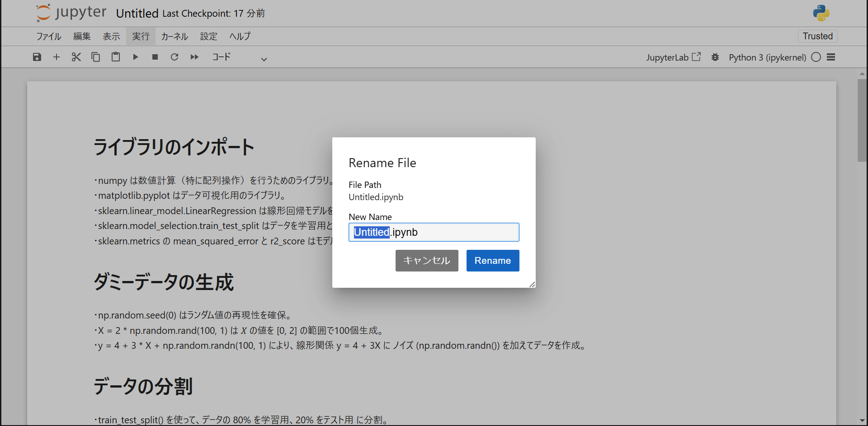The width and height of the screenshot is (868, 426).
Task: Run all cells with fast-forward icon
Action: [194, 57]
